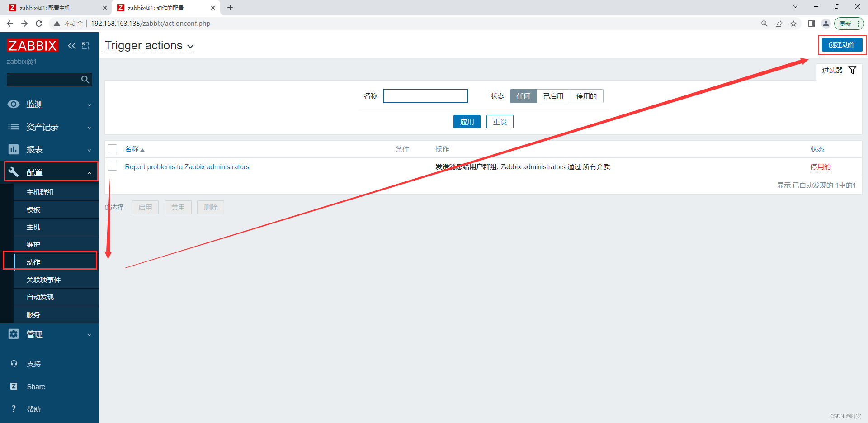The width and height of the screenshot is (868, 423).
Task: Click the 监测 eye icon
Action: pos(14,104)
